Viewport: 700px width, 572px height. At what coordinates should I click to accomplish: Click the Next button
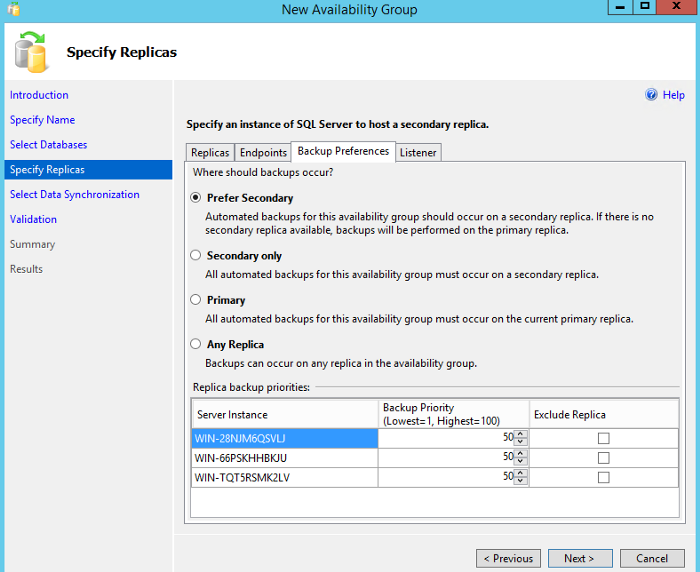(x=580, y=558)
